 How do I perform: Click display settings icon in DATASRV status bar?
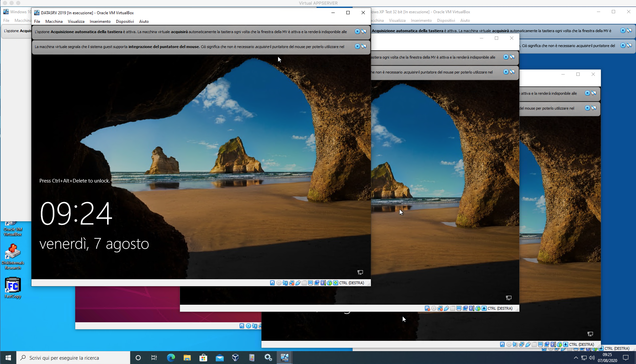[x=311, y=283]
